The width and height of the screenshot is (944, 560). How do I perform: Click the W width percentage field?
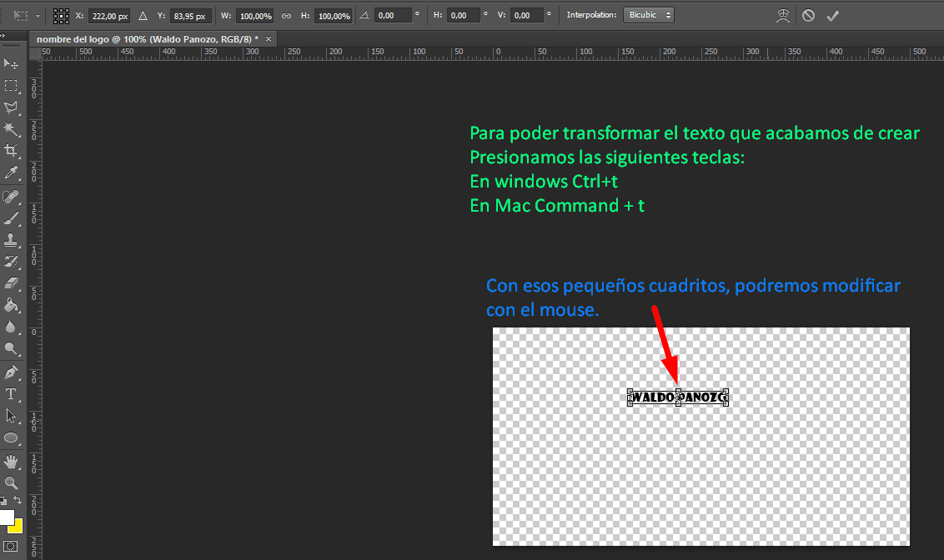pos(255,16)
